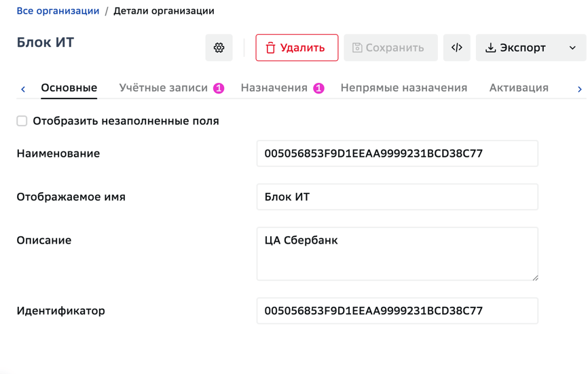Expand the Экспорт dropdown arrow
This screenshot has height=374, width=588.
coord(572,48)
